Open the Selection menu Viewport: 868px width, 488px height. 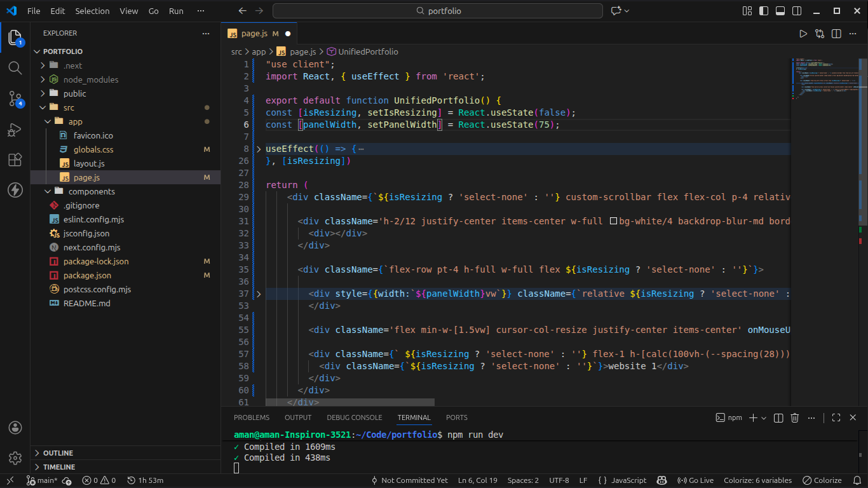point(92,11)
